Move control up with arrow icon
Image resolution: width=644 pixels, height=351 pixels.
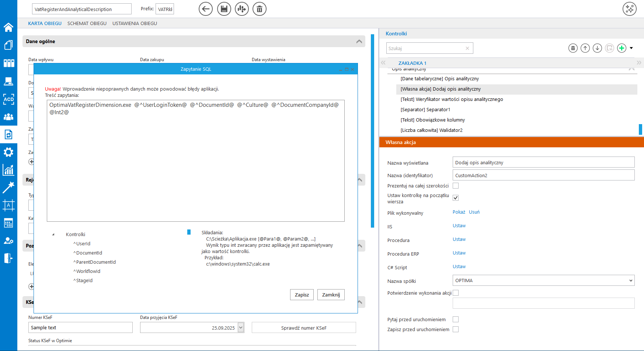click(585, 48)
